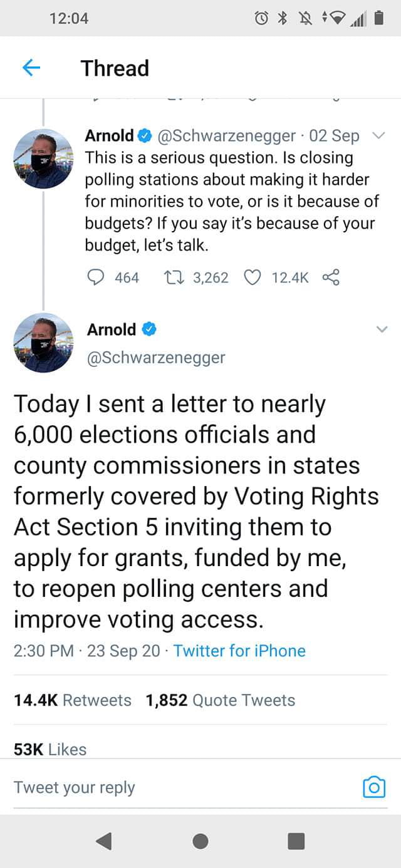401x868 pixels.
Task: Open camera icon in reply bar
Action: click(374, 787)
